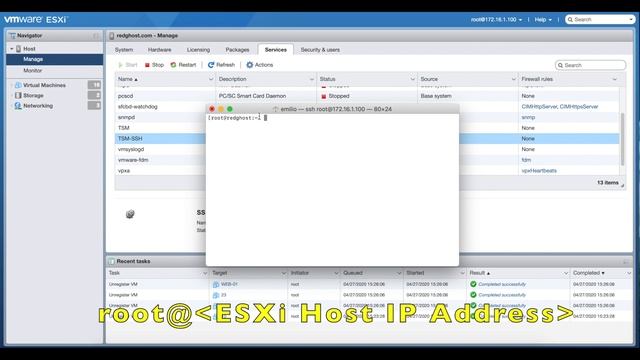
Task: Click the vpxHeartbeats firewall rule link
Action: 539,171
